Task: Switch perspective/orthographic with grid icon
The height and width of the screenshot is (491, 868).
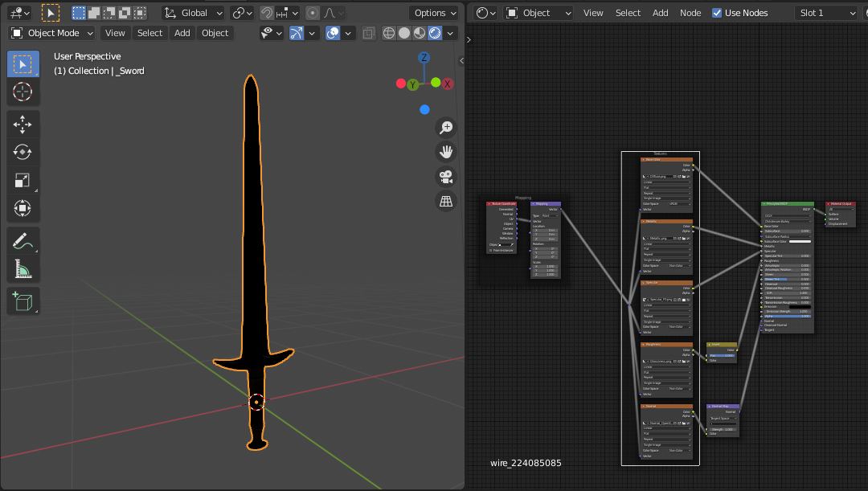Action: coord(445,201)
